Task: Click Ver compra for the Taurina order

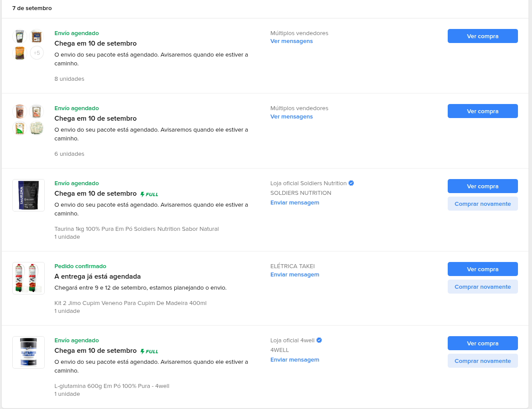Action: click(x=483, y=186)
